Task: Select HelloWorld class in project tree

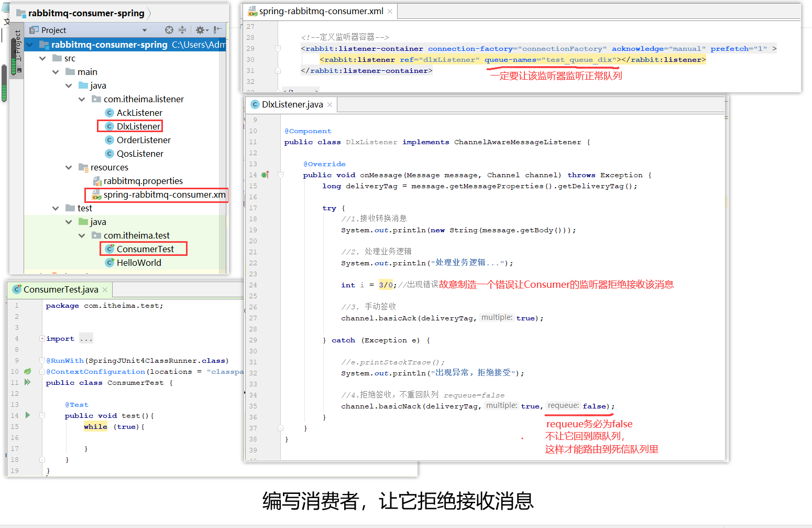Action: coord(139,263)
